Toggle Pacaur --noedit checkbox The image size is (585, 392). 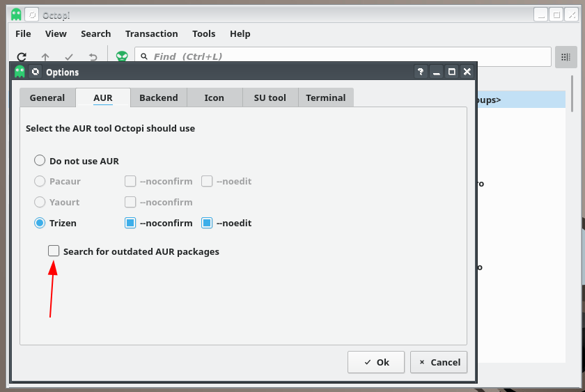click(207, 181)
